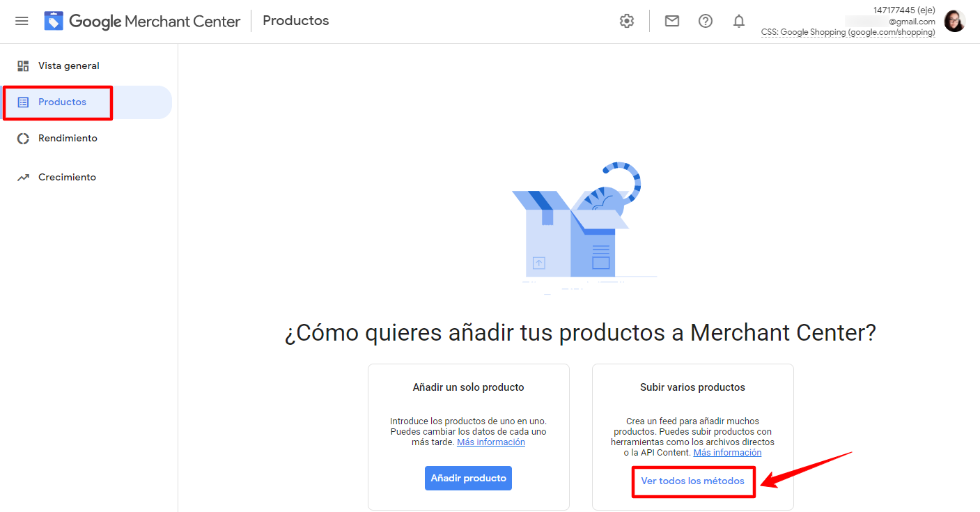The height and width of the screenshot is (512, 980).
Task: Click the Vista general dashboard icon
Action: [23, 65]
